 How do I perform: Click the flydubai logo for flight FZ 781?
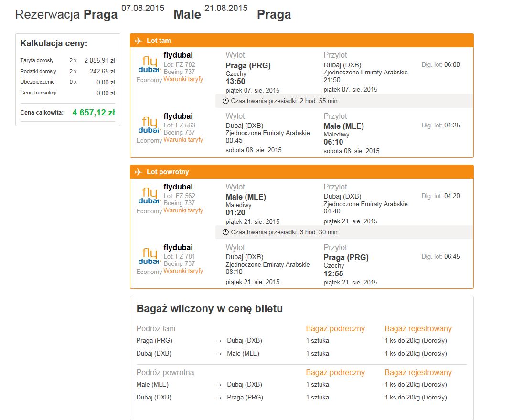(149, 256)
